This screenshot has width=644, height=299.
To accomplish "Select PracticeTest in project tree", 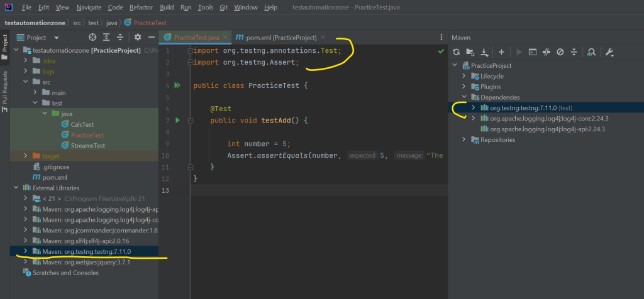I will coord(87,135).
